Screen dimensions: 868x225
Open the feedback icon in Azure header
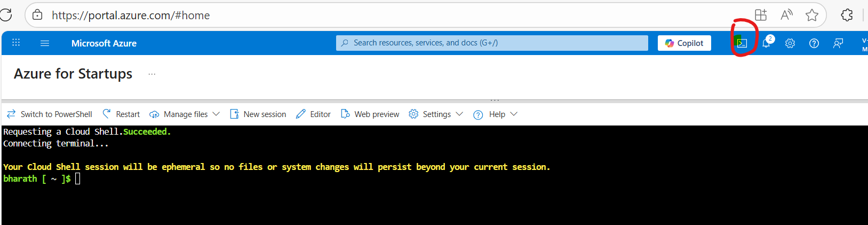[838, 43]
